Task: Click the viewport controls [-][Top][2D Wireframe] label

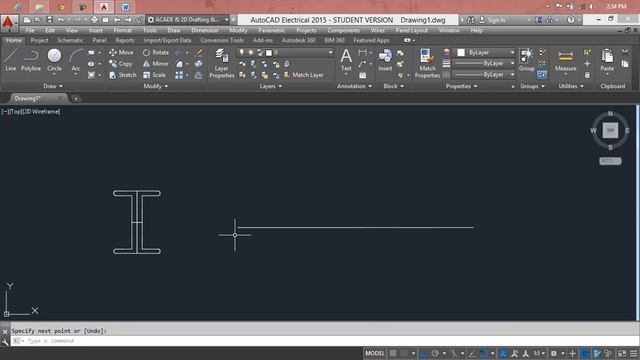Action: point(31,111)
